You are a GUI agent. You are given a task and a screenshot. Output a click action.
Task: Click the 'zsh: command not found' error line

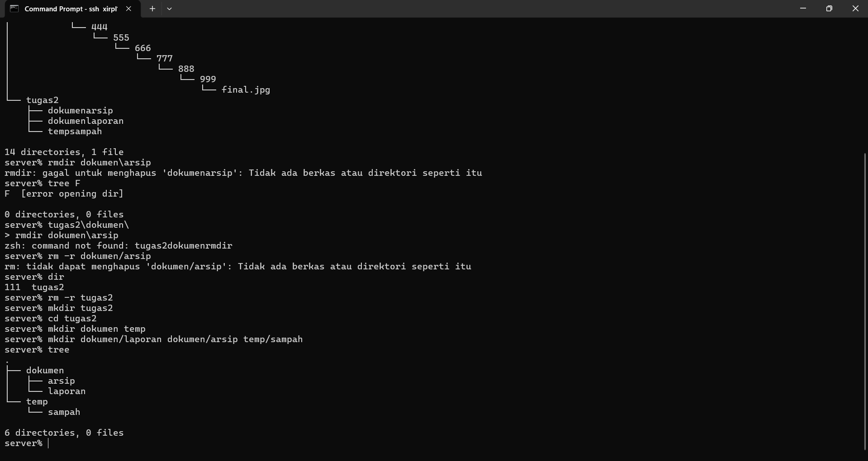pyautogui.click(x=118, y=245)
